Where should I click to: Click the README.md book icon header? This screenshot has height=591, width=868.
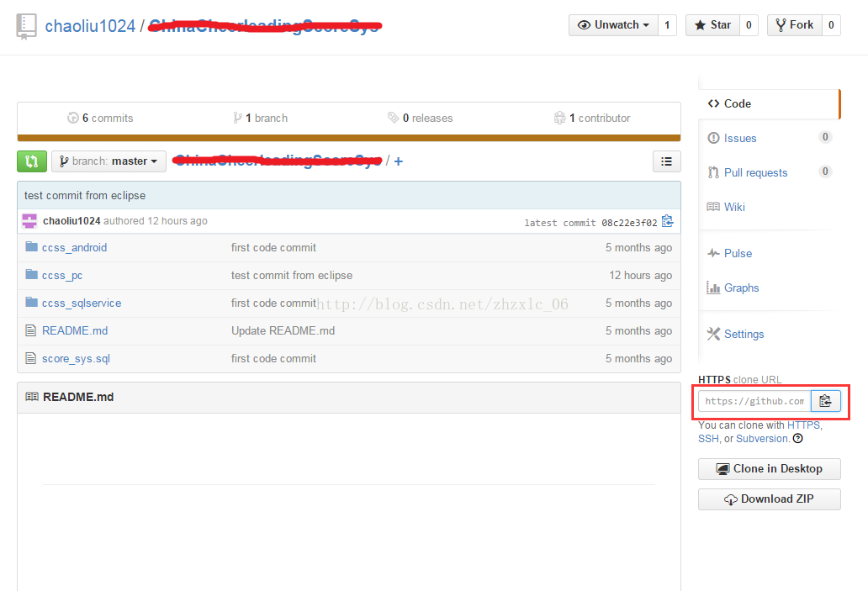click(32, 397)
